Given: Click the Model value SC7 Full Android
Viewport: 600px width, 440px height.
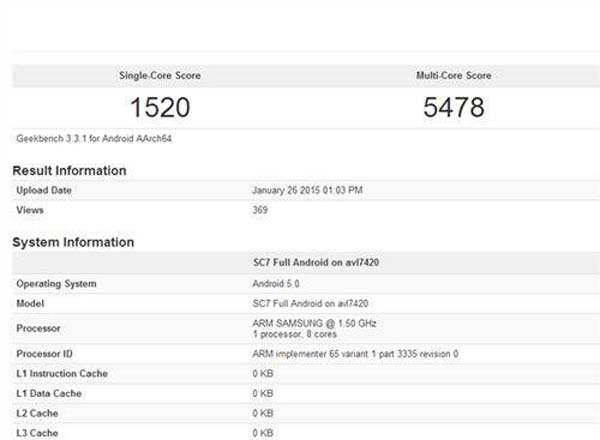Looking at the screenshot, I should click(310, 304).
